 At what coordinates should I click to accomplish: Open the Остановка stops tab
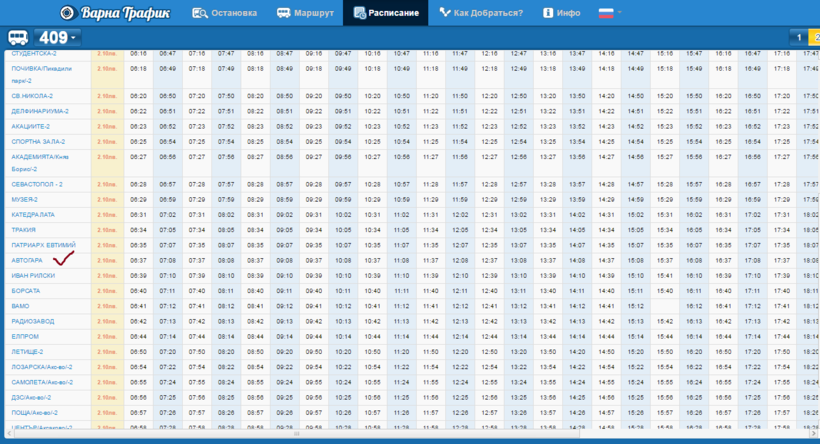pos(224,13)
